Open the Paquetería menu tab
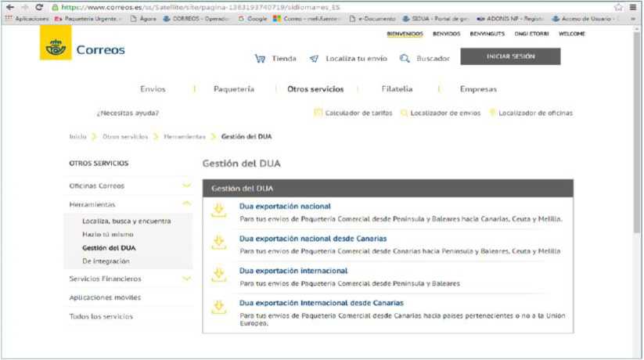 (233, 89)
